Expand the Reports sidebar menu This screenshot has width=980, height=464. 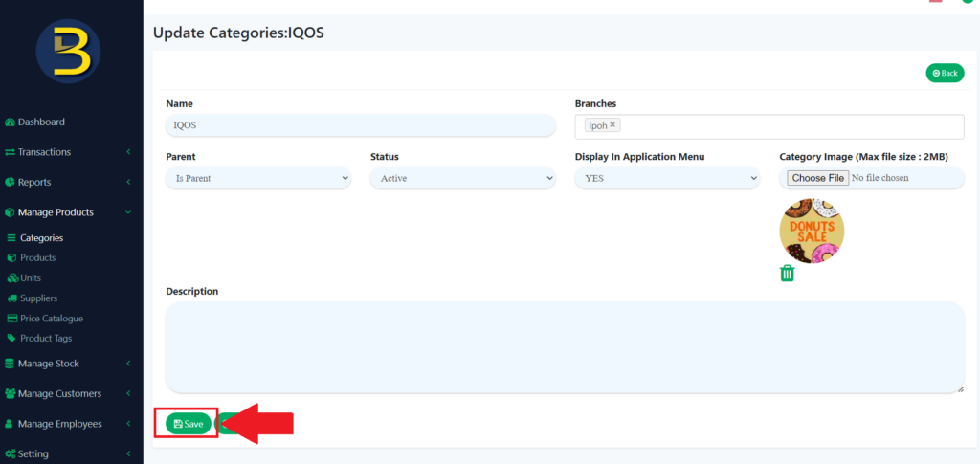[34, 182]
